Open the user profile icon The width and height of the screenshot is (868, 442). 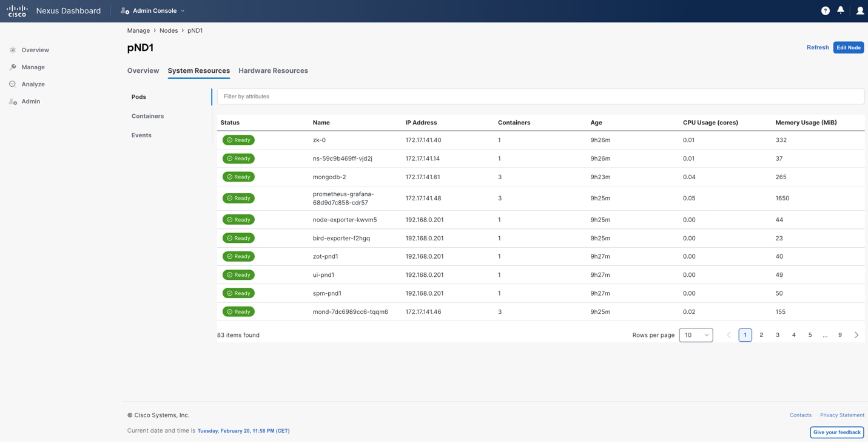coord(860,11)
